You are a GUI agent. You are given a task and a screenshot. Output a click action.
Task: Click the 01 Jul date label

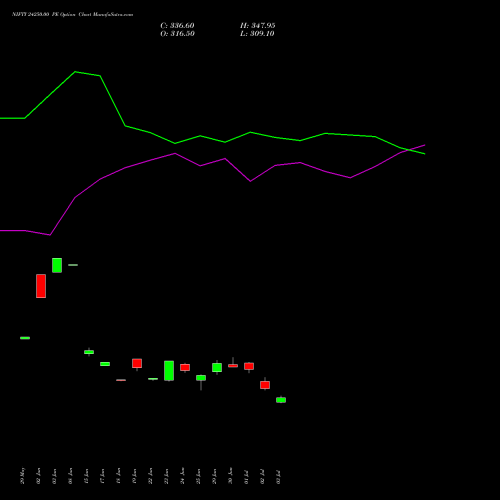pyautogui.click(x=247, y=476)
